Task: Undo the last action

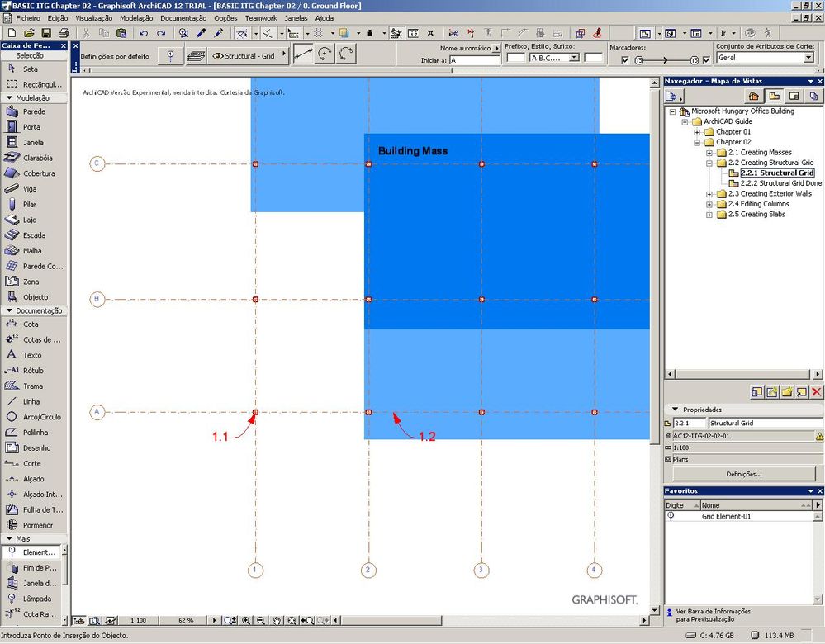Action: coord(144,33)
